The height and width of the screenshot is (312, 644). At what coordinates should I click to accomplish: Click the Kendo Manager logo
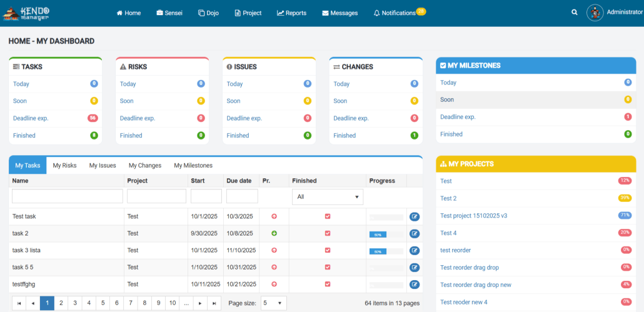coord(26,13)
